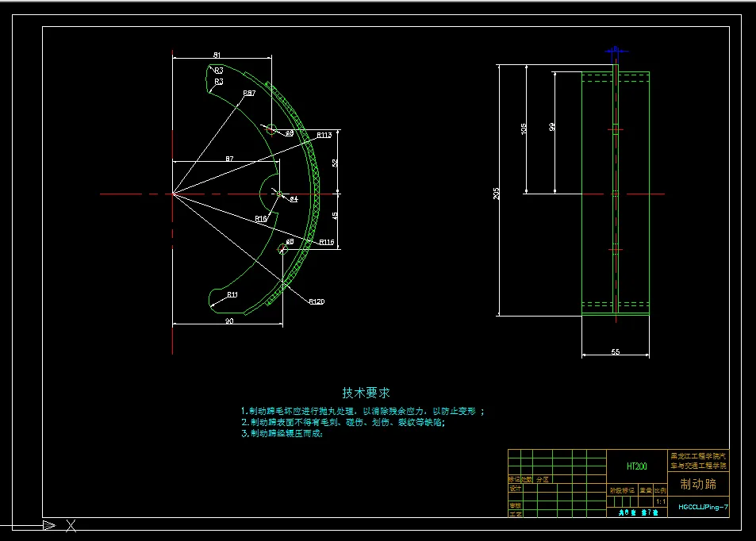Select the upper R3 fillet label
Viewport: 756px width, 541px height.
(219, 71)
